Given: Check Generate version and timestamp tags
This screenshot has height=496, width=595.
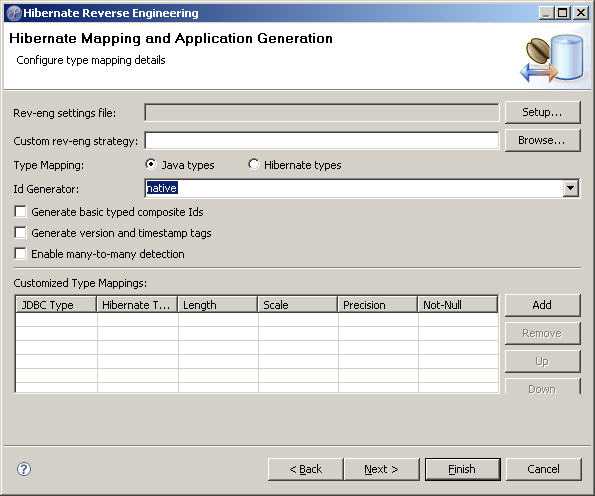Looking at the screenshot, I should (20, 232).
